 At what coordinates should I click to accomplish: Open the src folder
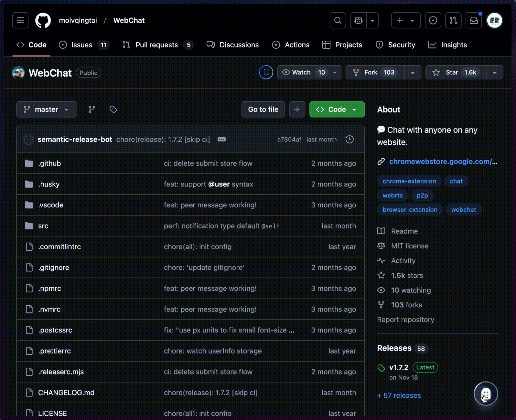point(43,226)
